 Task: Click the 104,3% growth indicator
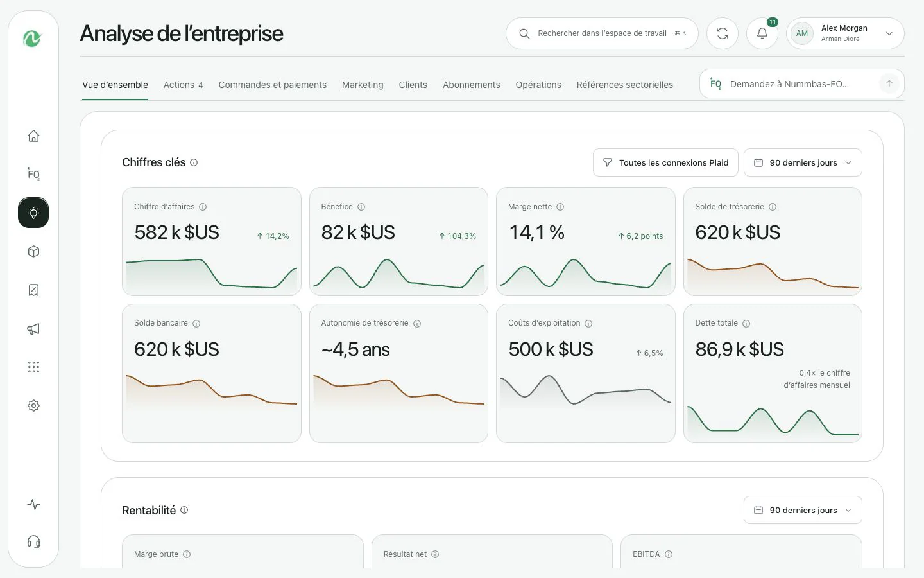tap(458, 236)
